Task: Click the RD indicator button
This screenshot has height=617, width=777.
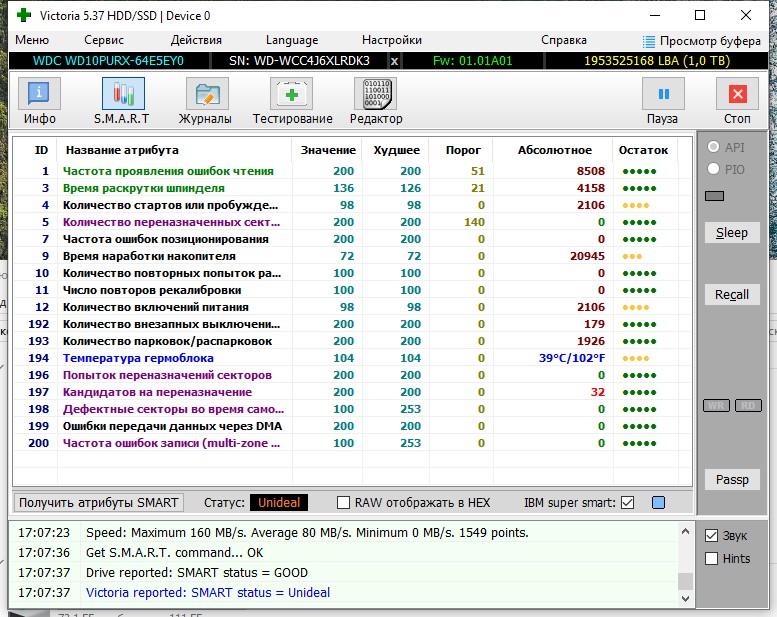Action: click(748, 405)
